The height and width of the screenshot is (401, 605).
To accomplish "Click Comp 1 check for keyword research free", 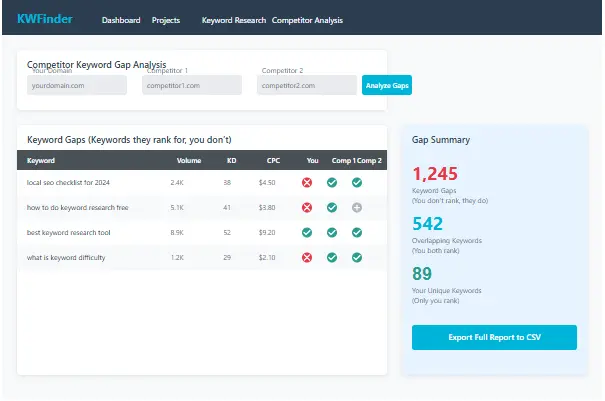I will 332,208.
